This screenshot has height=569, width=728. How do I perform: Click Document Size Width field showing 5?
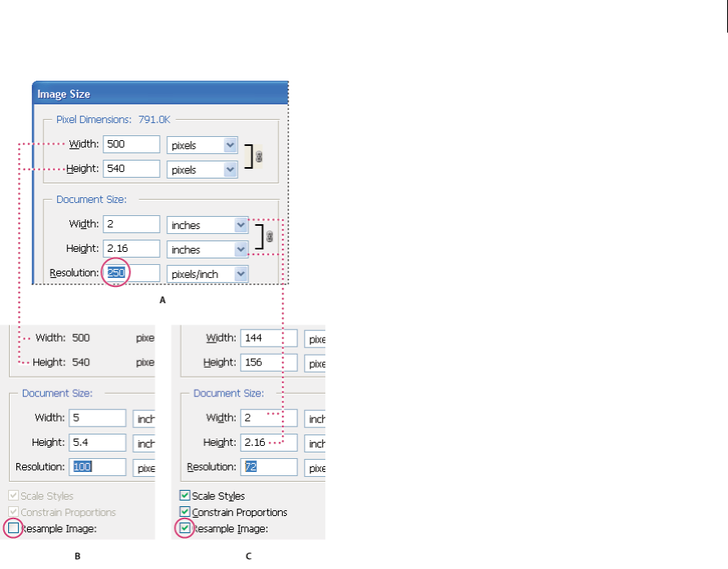98,418
